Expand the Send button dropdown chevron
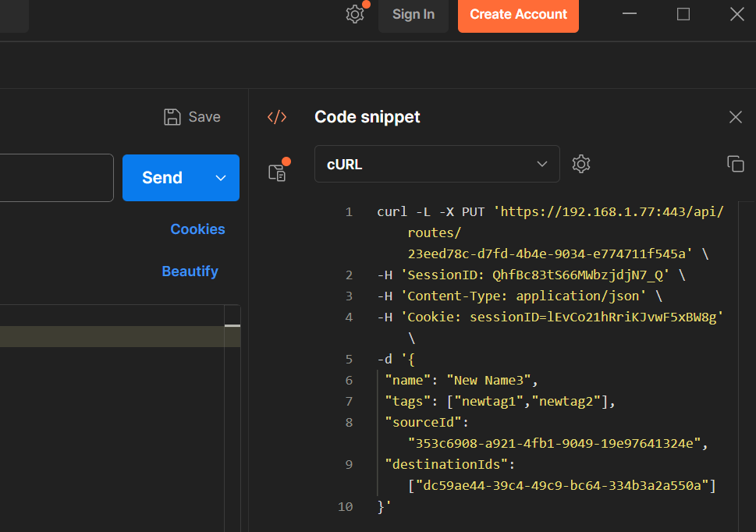The image size is (756, 532). (x=220, y=178)
